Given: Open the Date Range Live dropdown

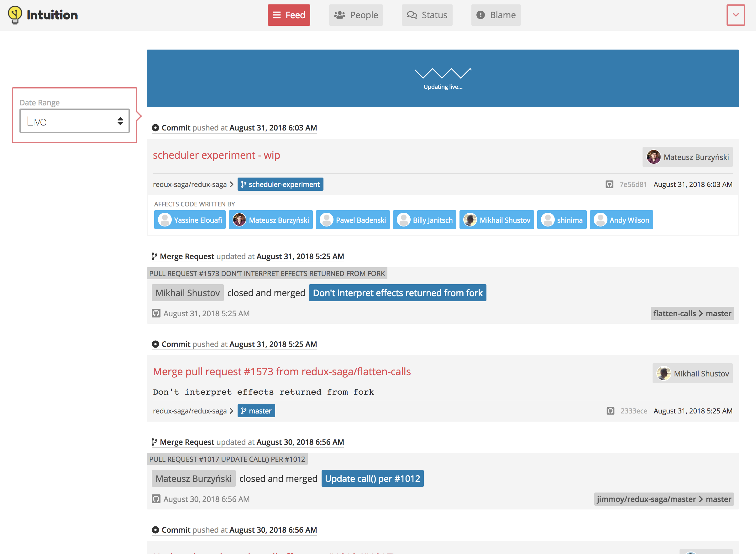Looking at the screenshot, I should pyautogui.click(x=74, y=121).
